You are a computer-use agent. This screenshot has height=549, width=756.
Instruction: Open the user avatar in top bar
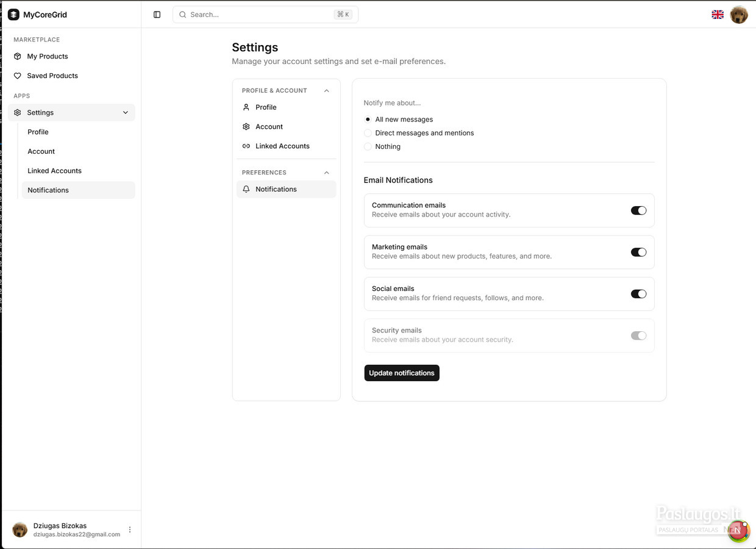pos(739,15)
